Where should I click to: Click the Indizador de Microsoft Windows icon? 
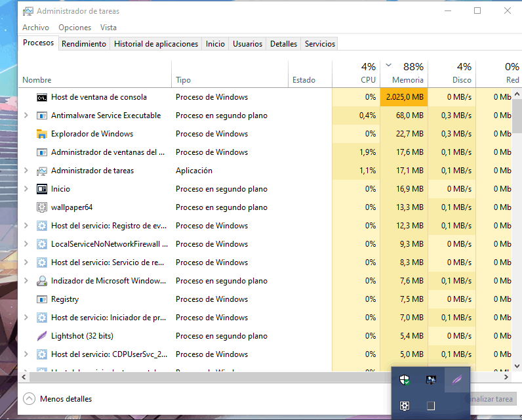coord(41,281)
